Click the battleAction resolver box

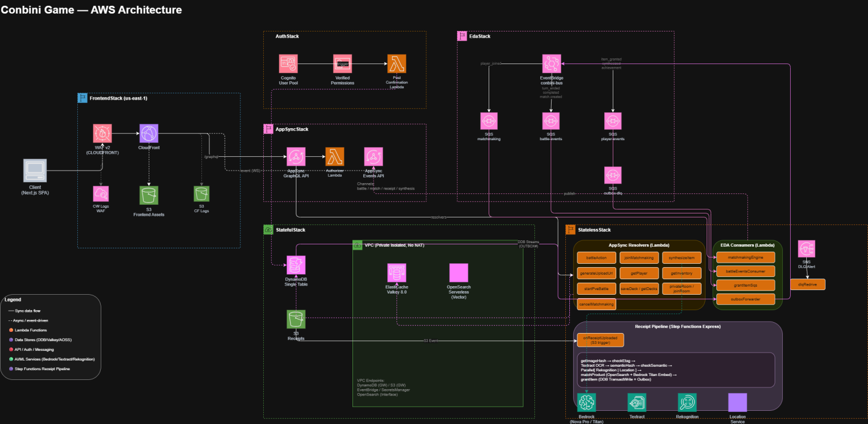coord(596,259)
